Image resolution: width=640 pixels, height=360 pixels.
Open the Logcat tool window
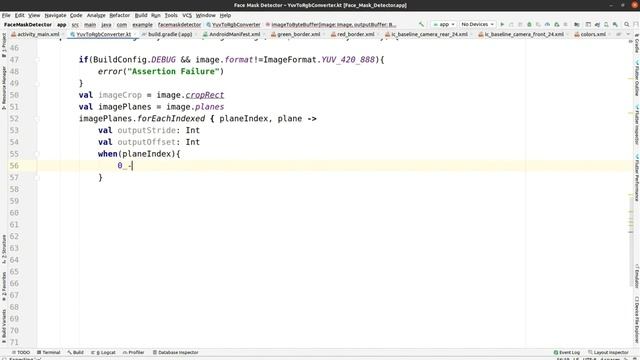[103, 352]
